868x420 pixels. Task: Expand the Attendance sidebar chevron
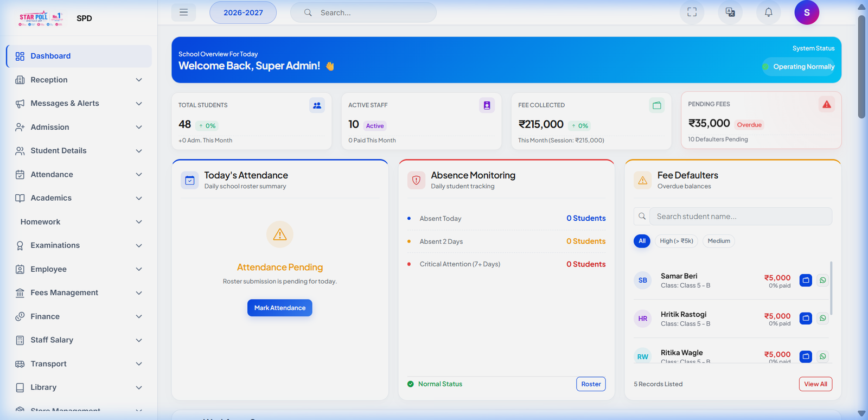point(139,174)
